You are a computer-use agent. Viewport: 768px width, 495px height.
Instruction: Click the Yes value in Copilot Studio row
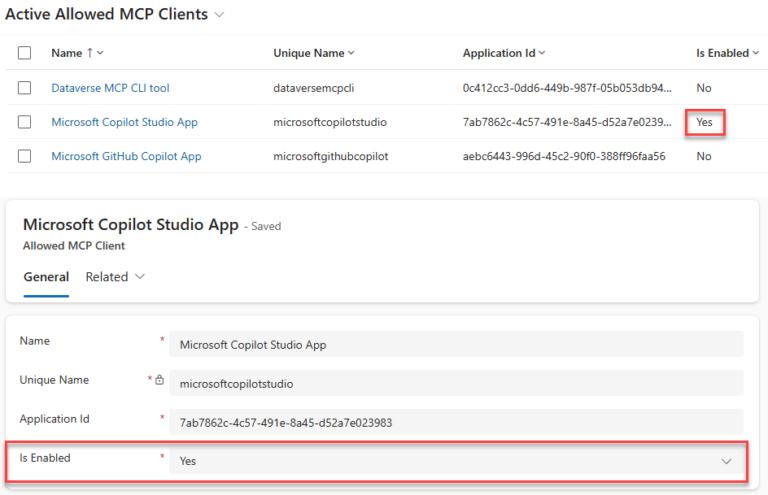704,122
